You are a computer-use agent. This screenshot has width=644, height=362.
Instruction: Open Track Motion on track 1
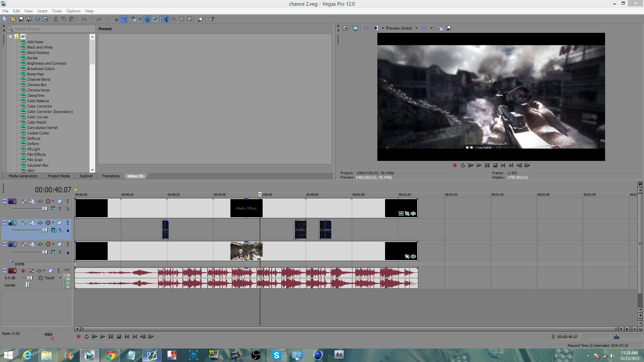point(32,201)
